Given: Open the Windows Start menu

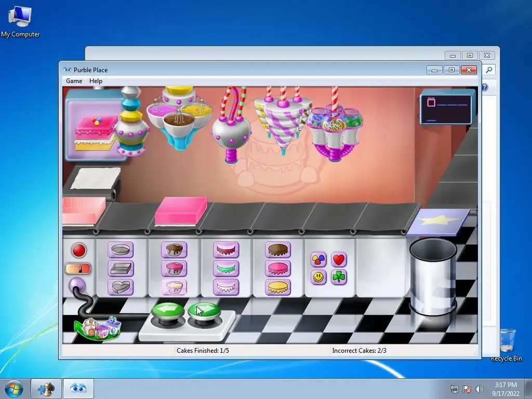Looking at the screenshot, I should [x=14, y=389].
